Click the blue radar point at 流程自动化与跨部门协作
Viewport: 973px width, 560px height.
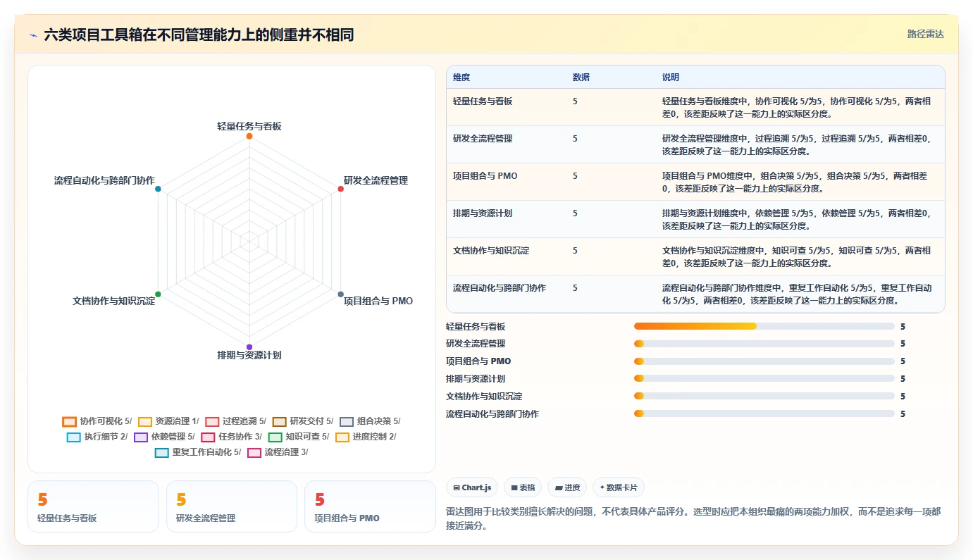(158, 189)
